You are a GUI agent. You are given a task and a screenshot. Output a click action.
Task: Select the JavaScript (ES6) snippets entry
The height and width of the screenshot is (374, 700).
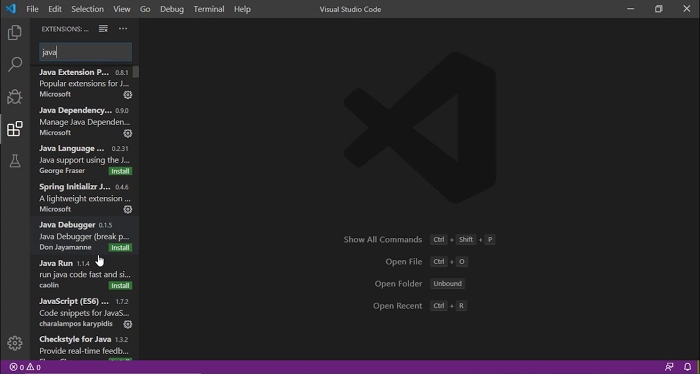84,312
